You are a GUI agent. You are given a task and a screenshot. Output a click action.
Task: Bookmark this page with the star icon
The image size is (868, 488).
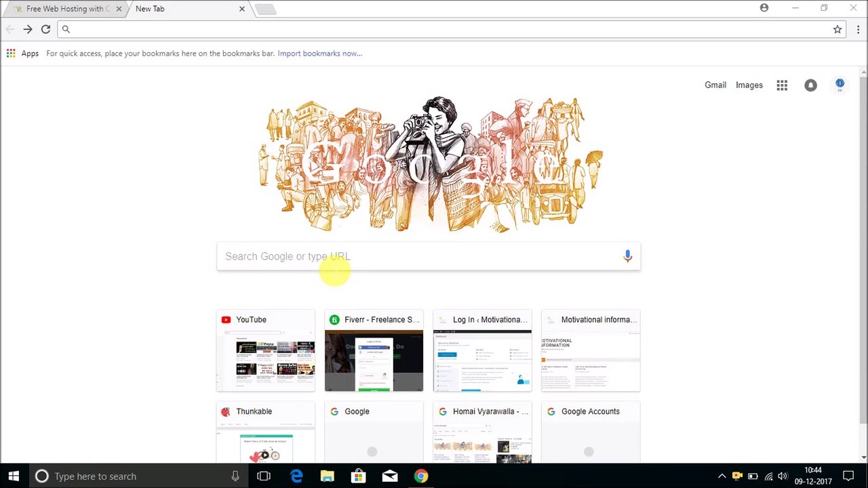837,29
